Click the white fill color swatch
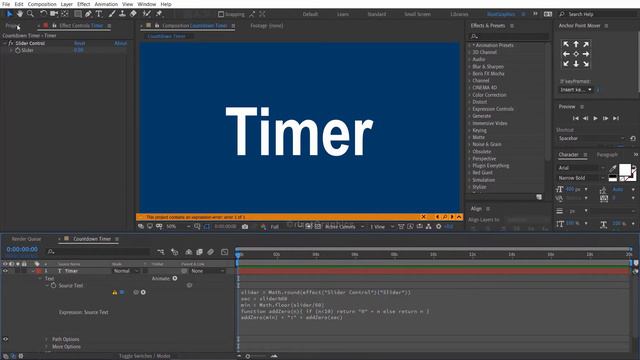640x360 pixels. coord(624,169)
